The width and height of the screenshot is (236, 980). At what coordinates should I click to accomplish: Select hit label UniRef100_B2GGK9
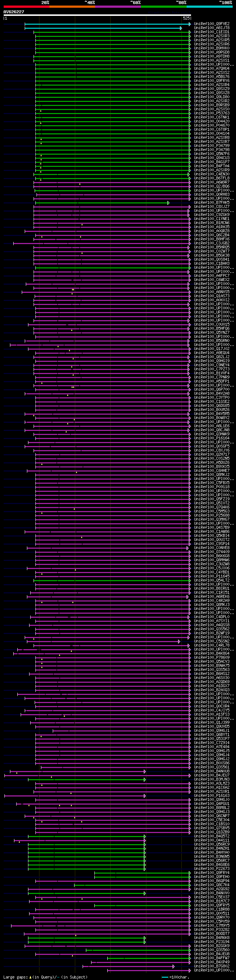(212, 946)
